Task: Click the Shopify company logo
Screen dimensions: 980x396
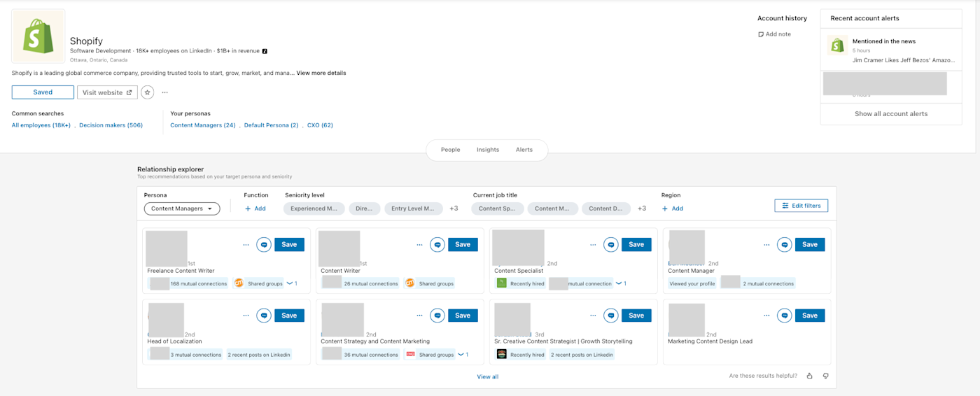Action: [x=38, y=36]
